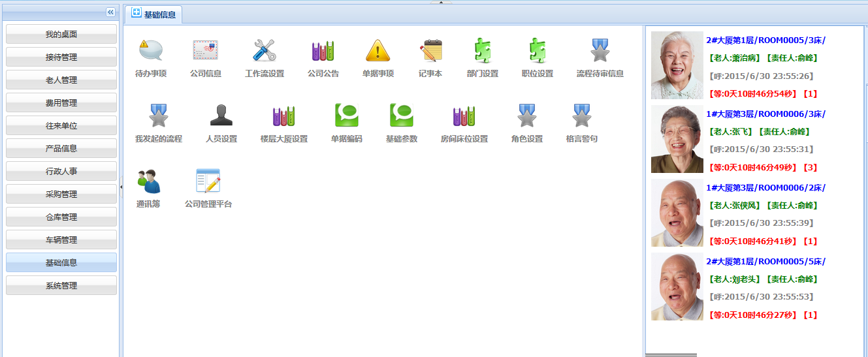Viewport: 868px width, 357px height.
Task: Open 流程待审信息 medal icon
Action: click(600, 50)
